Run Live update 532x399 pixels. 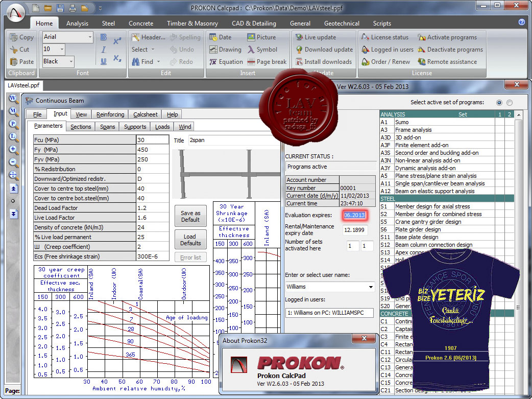pos(316,37)
